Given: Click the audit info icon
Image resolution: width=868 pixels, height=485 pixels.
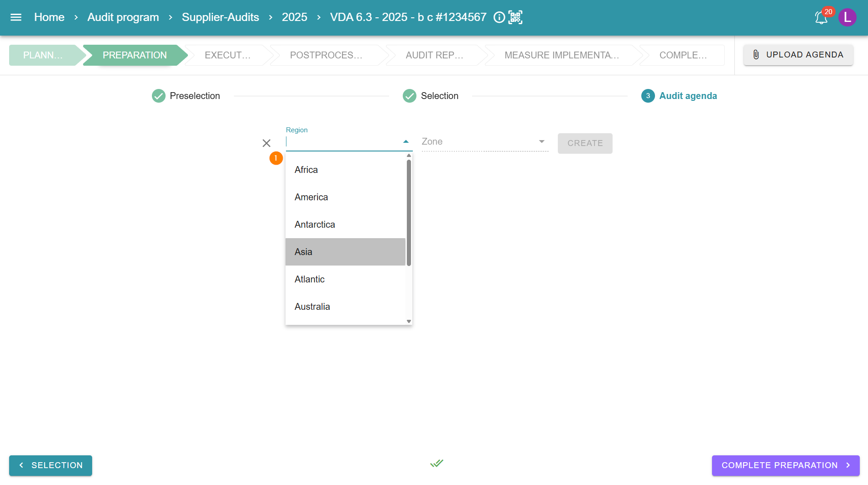Looking at the screenshot, I should 499,17.
